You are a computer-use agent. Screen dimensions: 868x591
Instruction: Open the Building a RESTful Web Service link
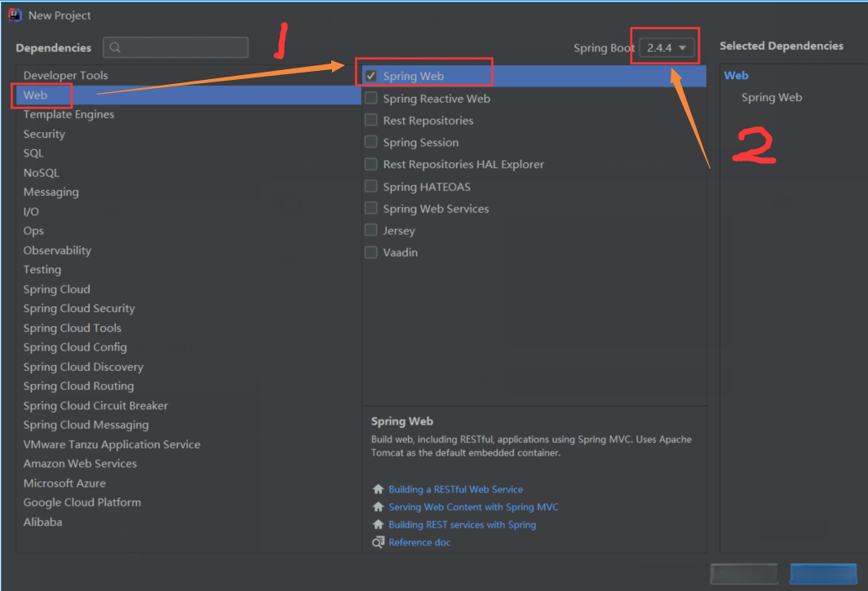tap(455, 489)
